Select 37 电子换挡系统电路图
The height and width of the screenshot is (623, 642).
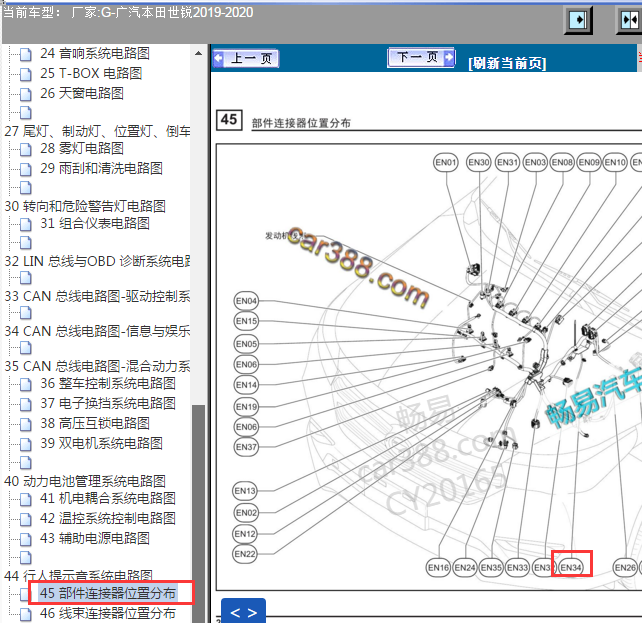108,404
